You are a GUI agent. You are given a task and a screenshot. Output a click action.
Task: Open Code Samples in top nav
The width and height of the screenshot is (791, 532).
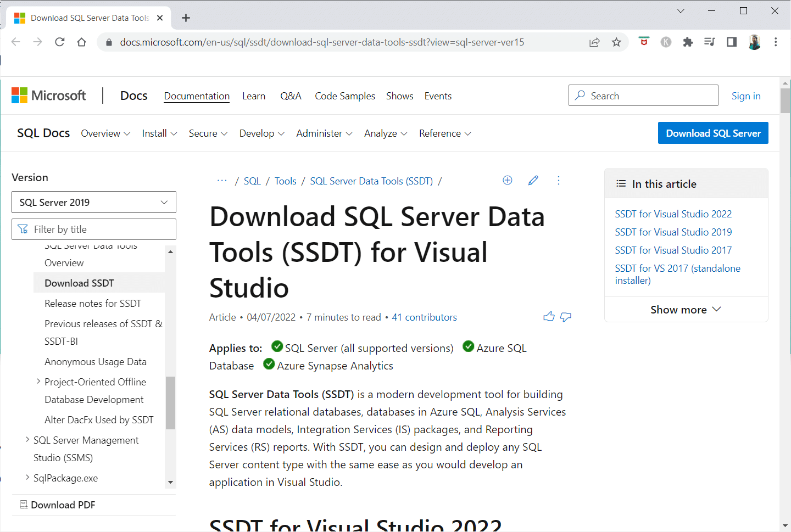[x=345, y=96]
